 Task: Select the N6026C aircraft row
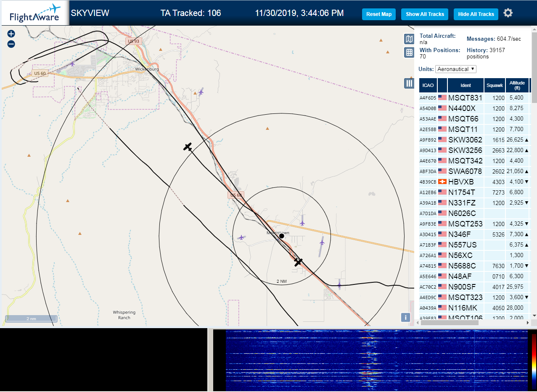pyautogui.click(x=475, y=213)
